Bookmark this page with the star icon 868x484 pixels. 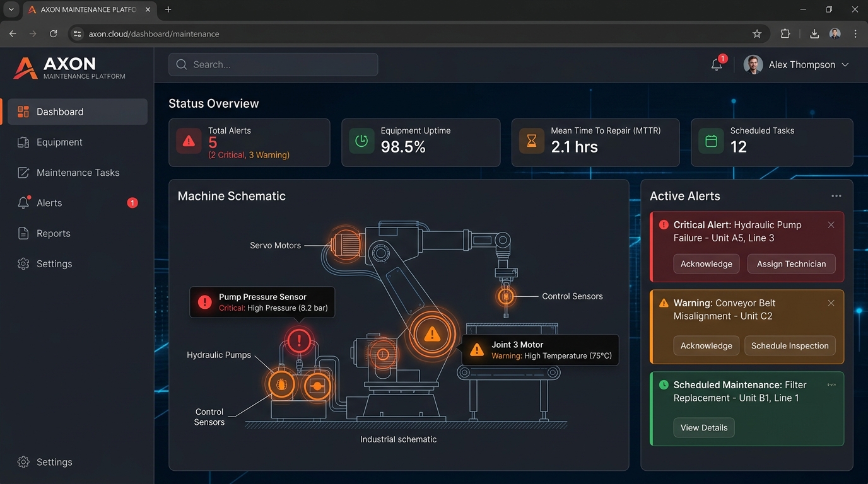pos(757,34)
